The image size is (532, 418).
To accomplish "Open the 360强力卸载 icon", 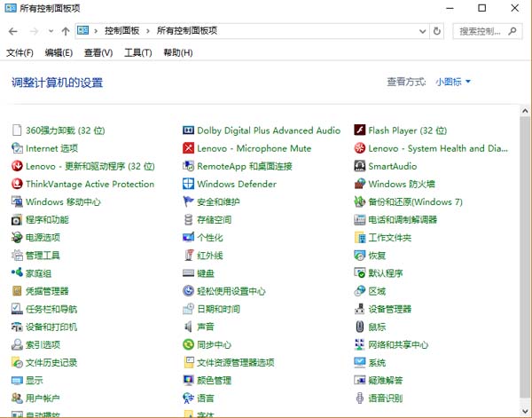I will 17,130.
